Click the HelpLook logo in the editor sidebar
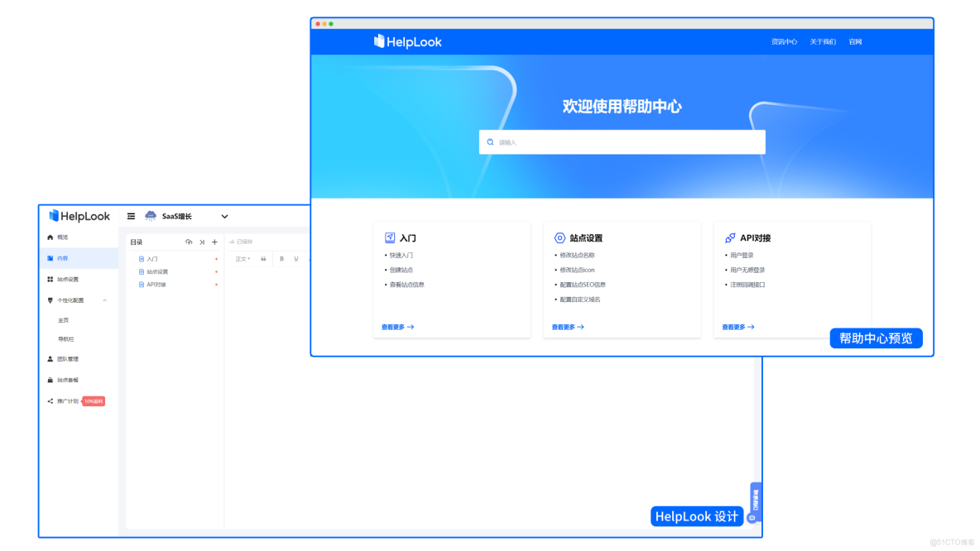Image resolution: width=980 pixels, height=551 pixels. pos(79,216)
